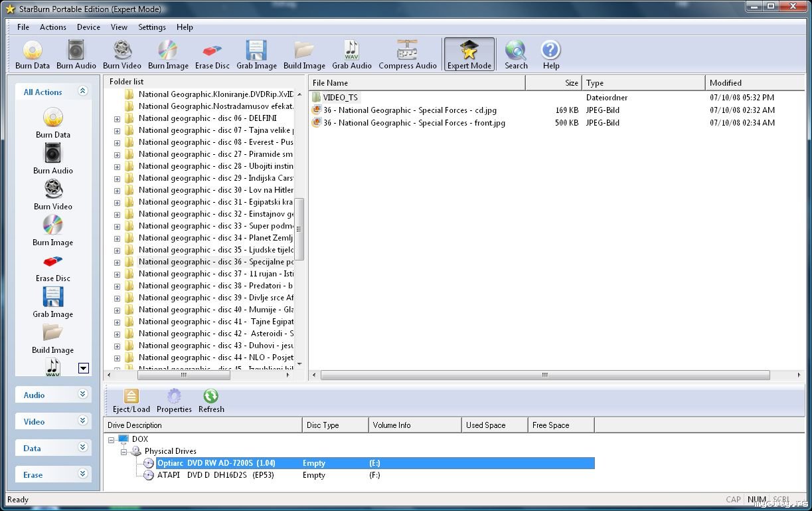Image resolution: width=812 pixels, height=511 pixels.
Task: Launch Grab Image from the toolbar
Action: [256, 54]
